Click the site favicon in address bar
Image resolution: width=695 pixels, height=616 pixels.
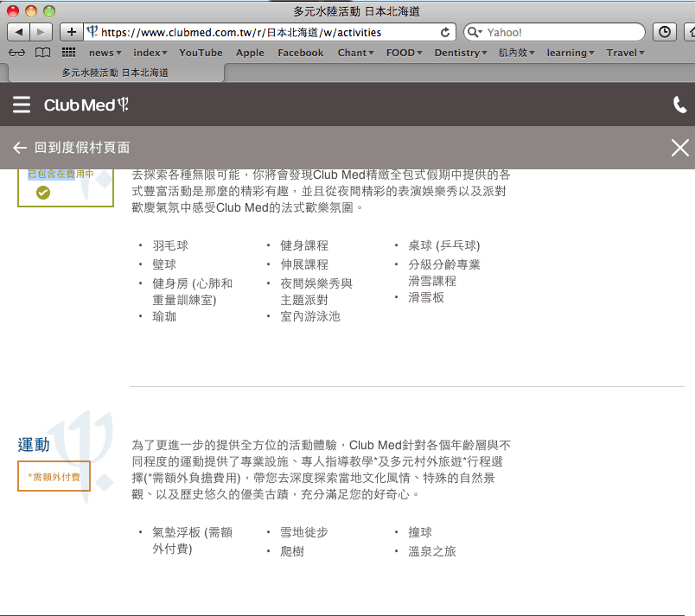click(x=92, y=31)
